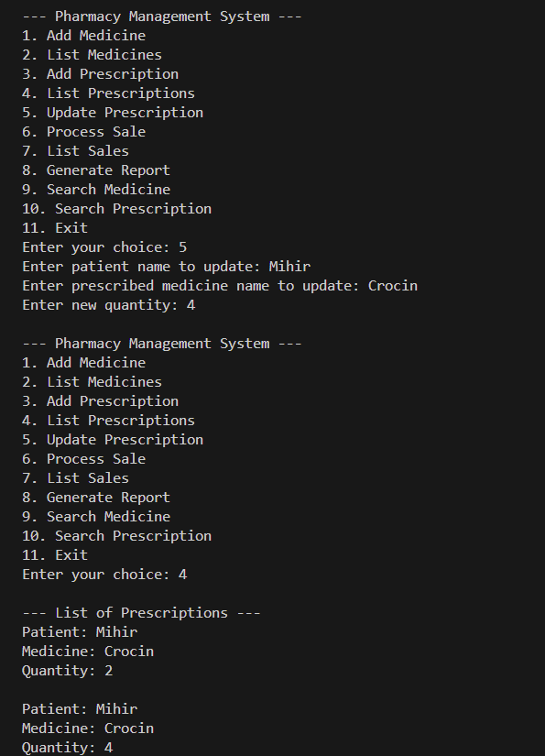Viewport: 545px width, 756px height.
Task: Click the topmost 'Pharmacy Management System' title line
Action: (162, 16)
